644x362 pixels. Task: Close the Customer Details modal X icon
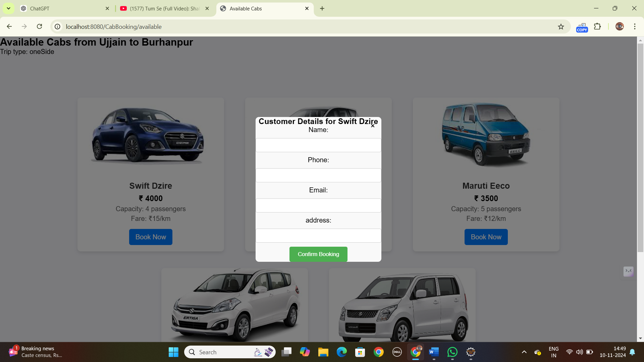pyautogui.click(x=373, y=126)
